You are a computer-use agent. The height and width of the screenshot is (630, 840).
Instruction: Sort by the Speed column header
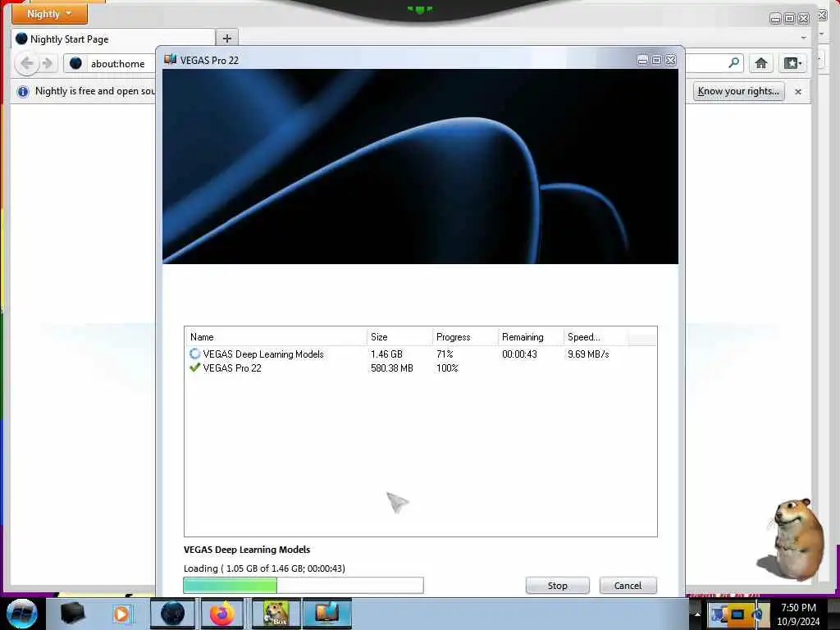point(596,337)
